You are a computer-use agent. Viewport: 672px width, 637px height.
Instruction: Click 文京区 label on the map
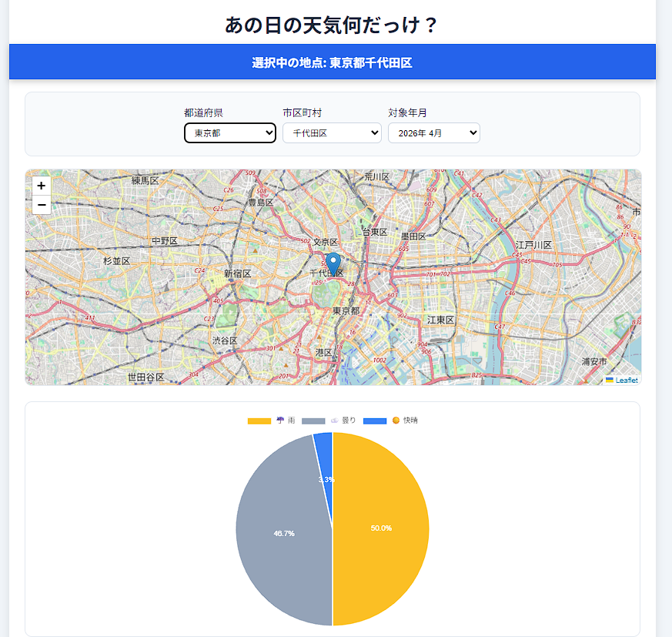326,242
